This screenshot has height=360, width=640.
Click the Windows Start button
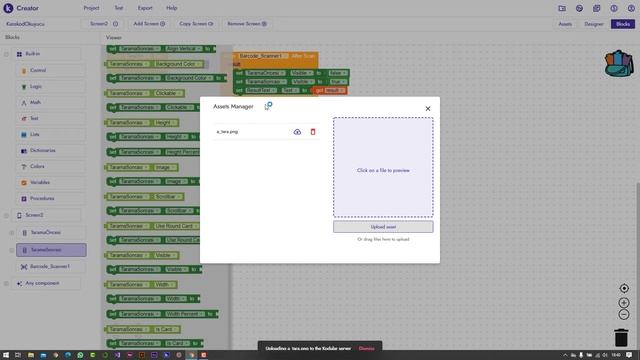[6, 355]
